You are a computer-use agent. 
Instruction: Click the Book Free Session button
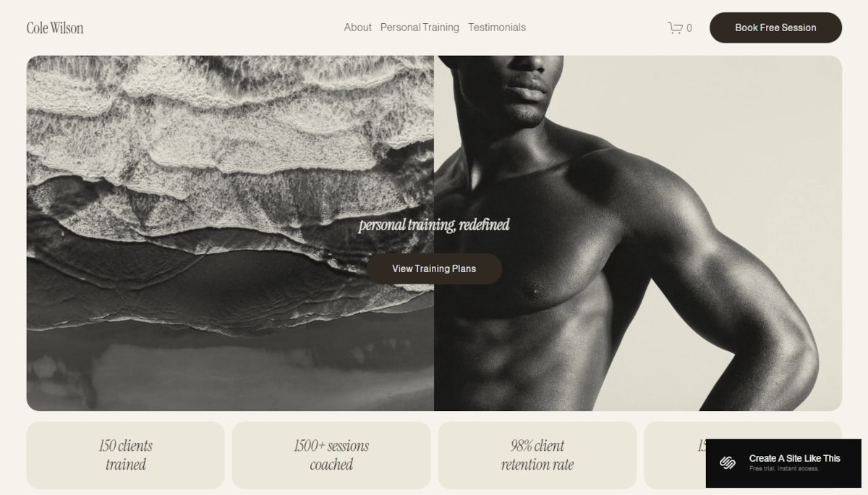point(775,27)
